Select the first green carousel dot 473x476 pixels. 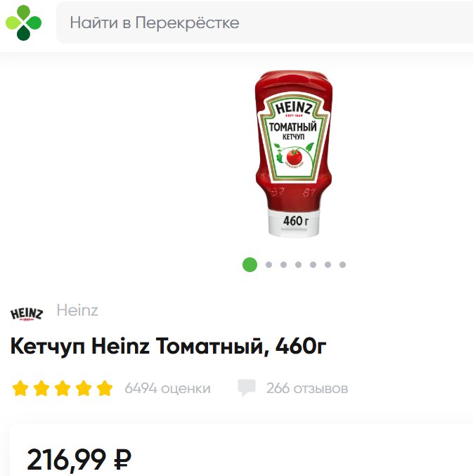[250, 264]
